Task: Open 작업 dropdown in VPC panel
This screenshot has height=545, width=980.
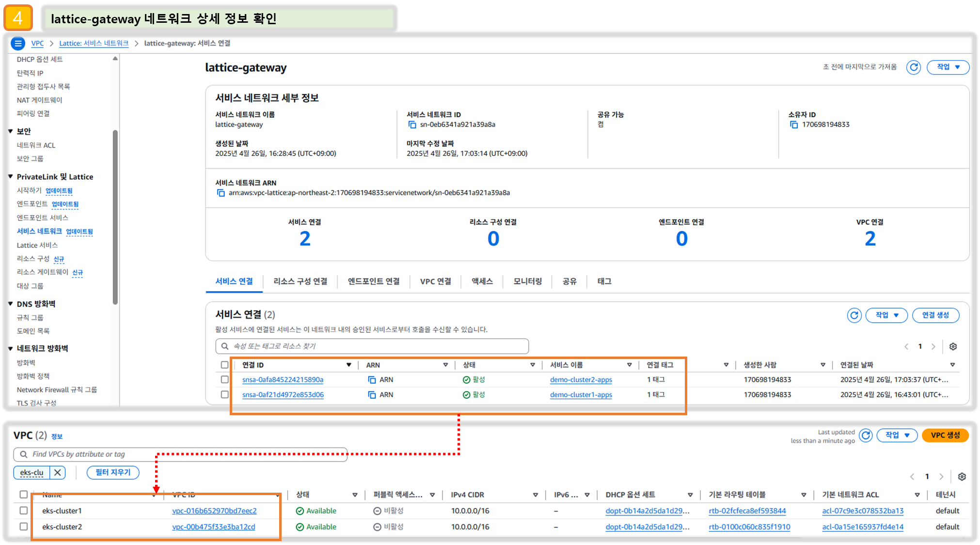Action: point(897,435)
